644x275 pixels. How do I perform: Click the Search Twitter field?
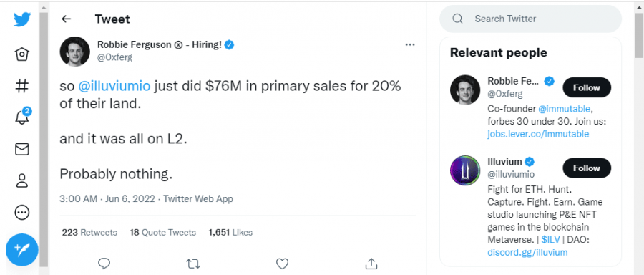[531, 19]
